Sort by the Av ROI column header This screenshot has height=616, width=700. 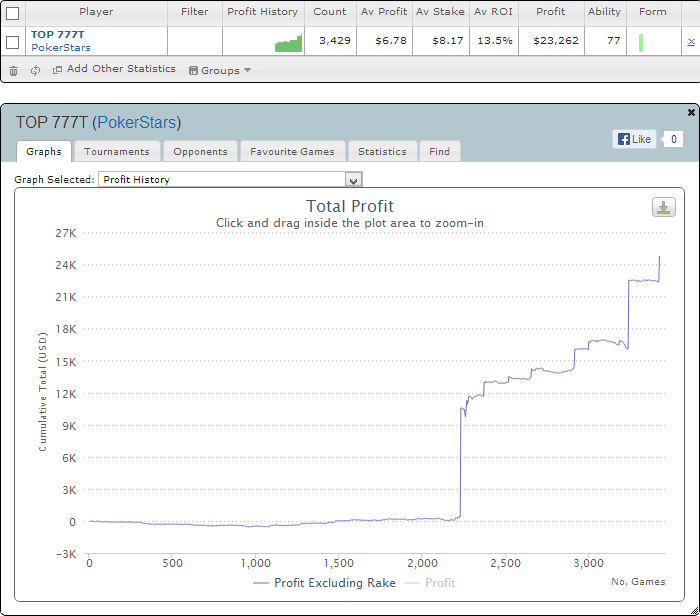[493, 12]
